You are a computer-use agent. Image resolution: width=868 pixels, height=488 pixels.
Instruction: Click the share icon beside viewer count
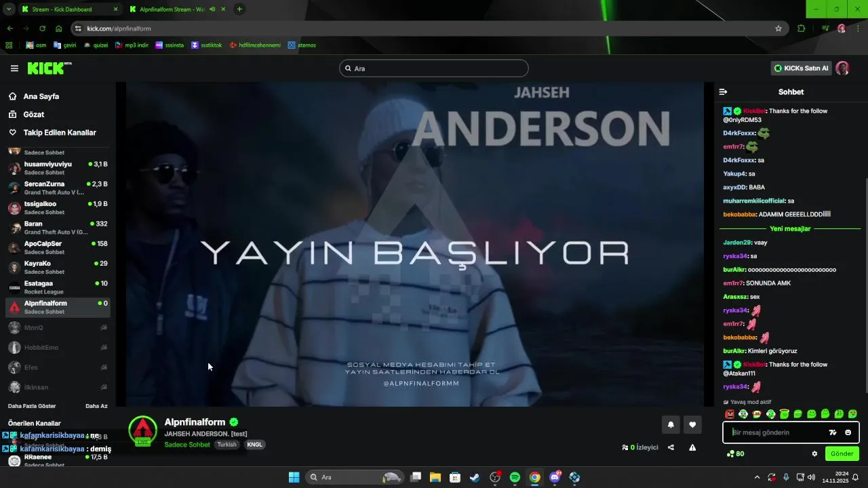(671, 447)
